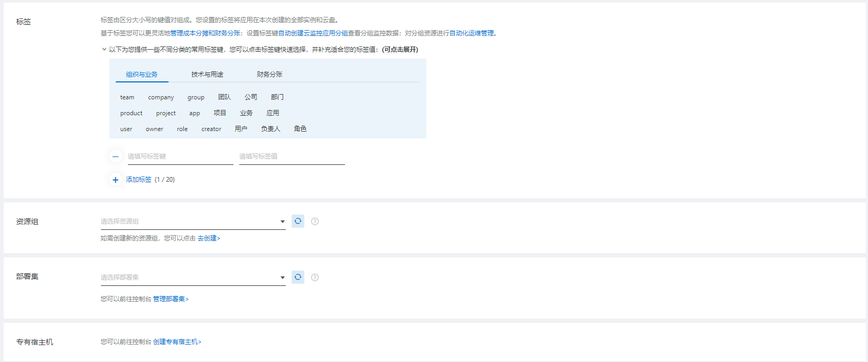Select the 'project' tag key

point(166,113)
